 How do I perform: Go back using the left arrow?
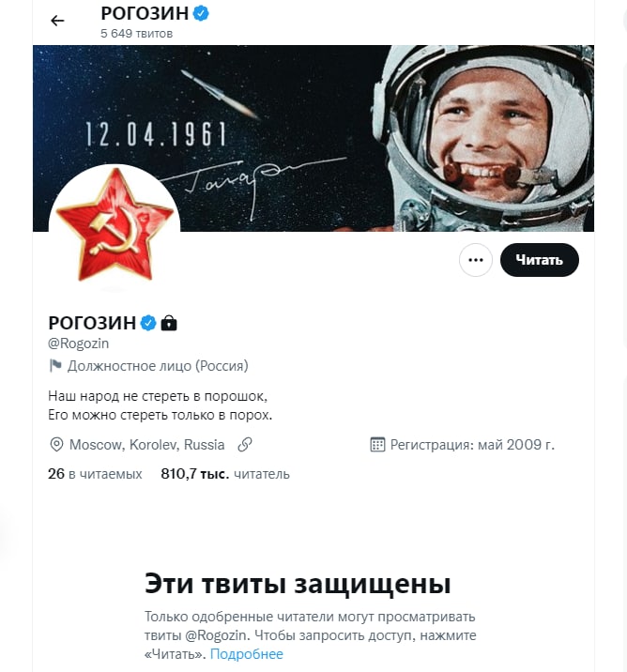pos(57,21)
